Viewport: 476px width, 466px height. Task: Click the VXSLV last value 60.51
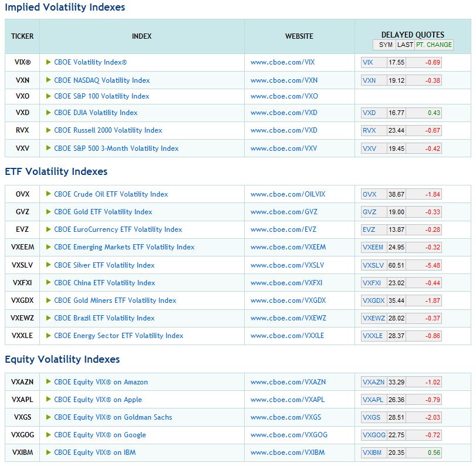coord(396,265)
